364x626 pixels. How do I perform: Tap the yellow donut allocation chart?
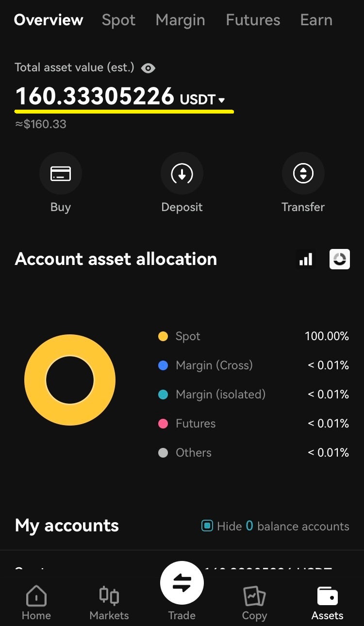[34, 380]
